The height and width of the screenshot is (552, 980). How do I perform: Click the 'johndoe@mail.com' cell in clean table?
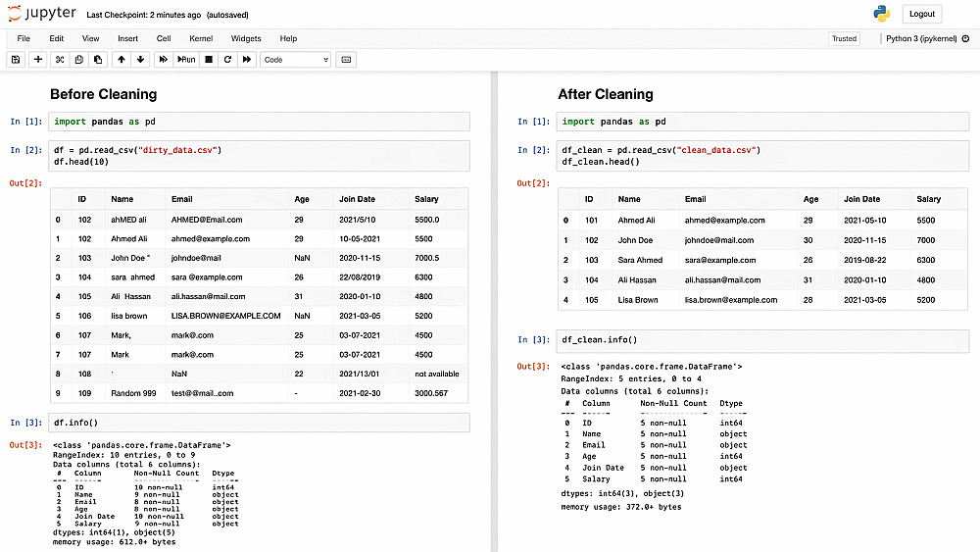[719, 240]
